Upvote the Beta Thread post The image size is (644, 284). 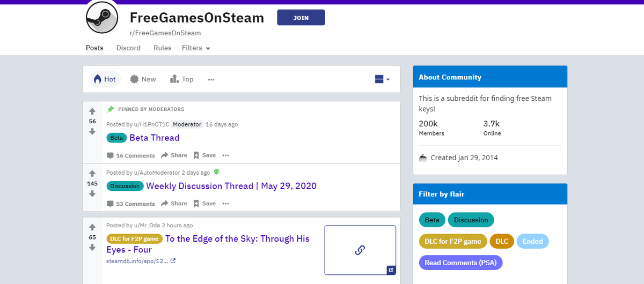92,111
